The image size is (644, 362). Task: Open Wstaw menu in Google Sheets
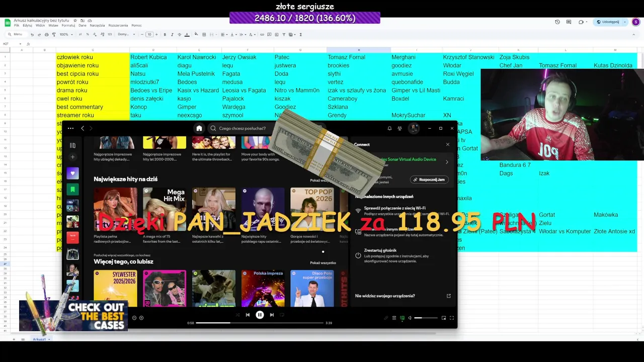tap(53, 25)
